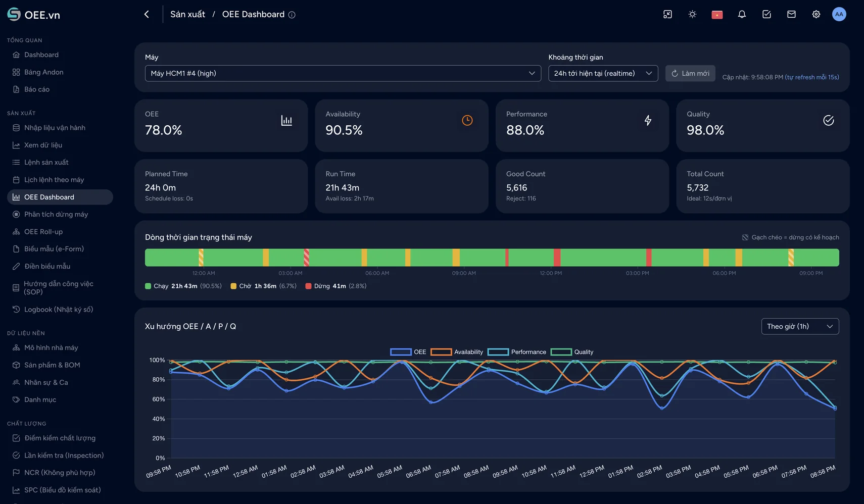Click the 'tự refresh mỗi 15s' text
The image size is (864, 504).
[x=812, y=77]
